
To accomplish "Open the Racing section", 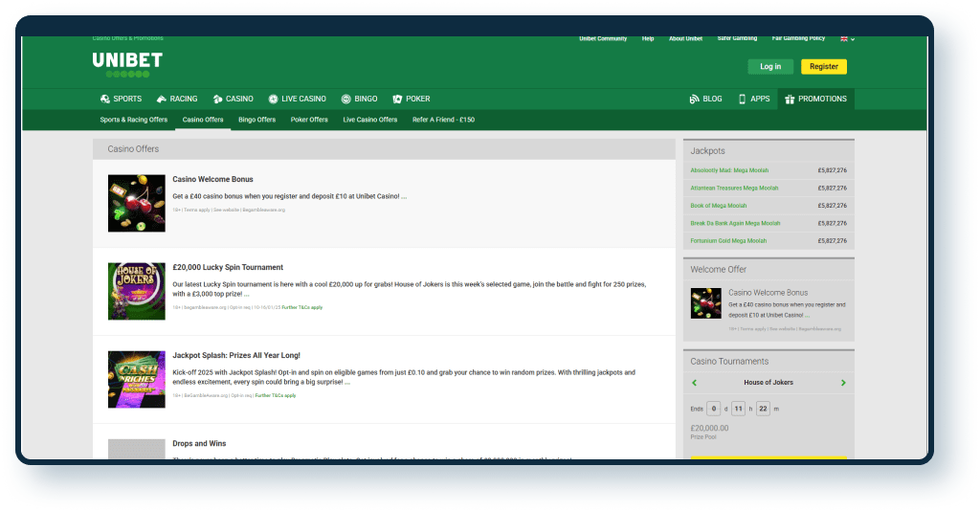I will (x=177, y=99).
